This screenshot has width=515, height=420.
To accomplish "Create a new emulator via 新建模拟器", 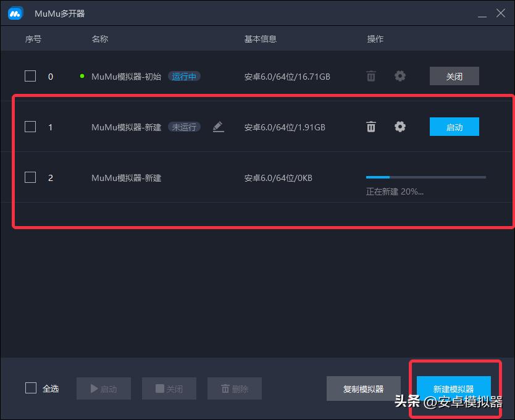I will coord(454,388).
